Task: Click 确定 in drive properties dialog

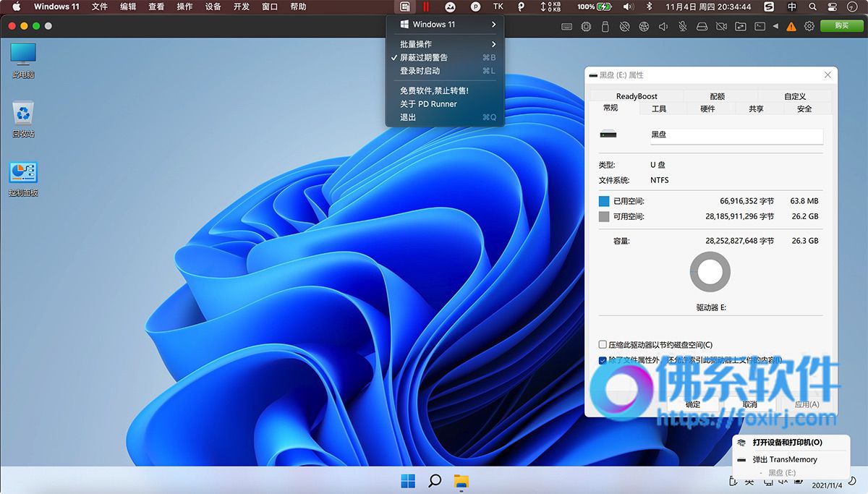Action: tap(693, 404)
